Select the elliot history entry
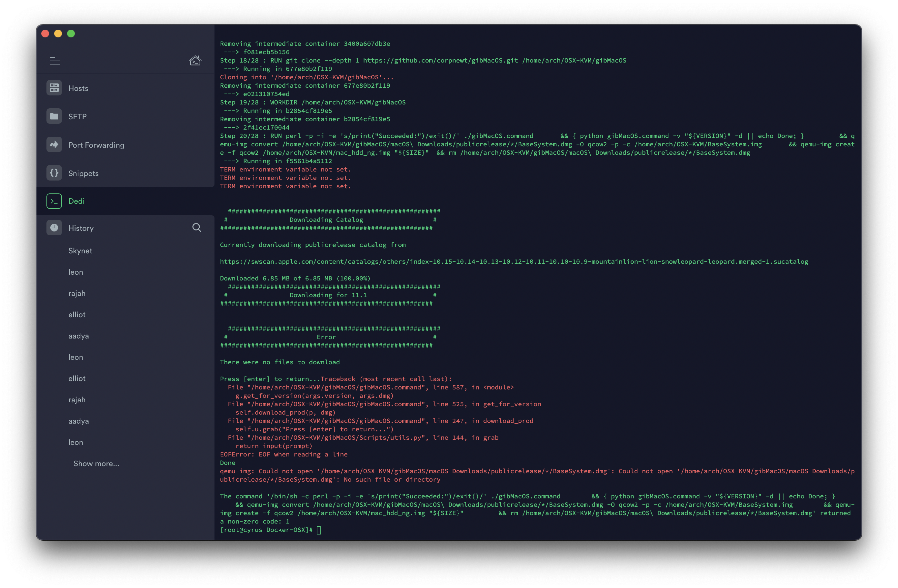 (x=77, y=314)
